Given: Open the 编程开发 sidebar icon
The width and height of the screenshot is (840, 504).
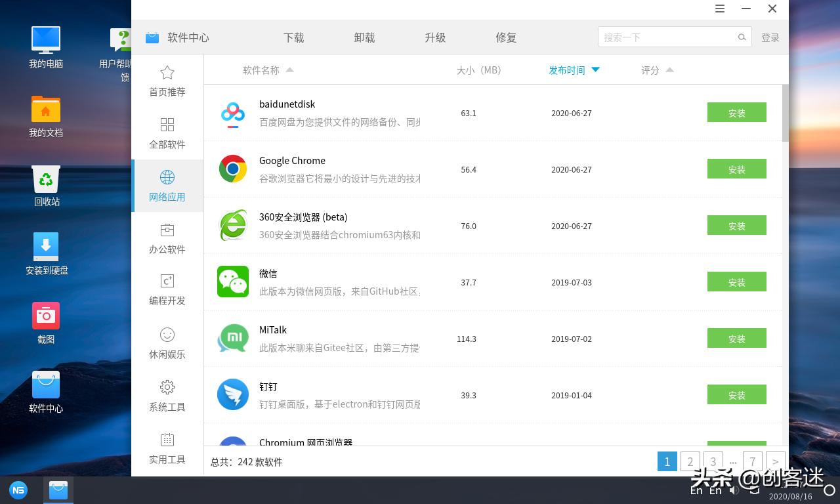Looking at the screenshot, I should click(167, 282).
